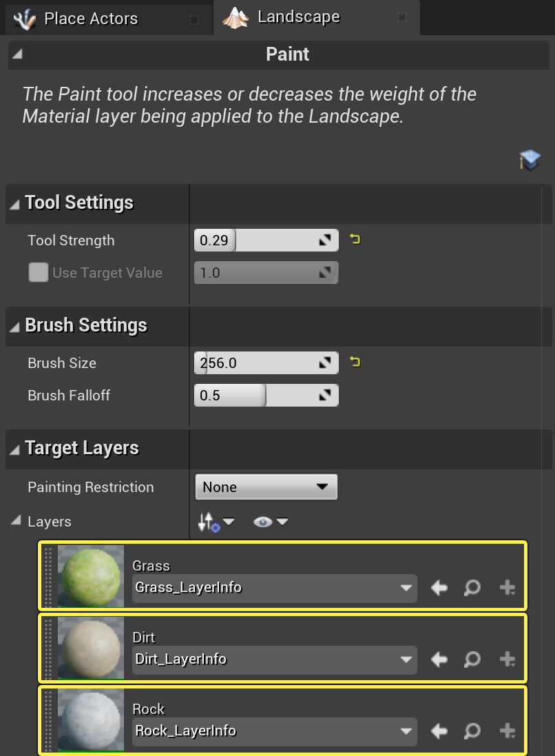Switch to the Place Actors tab
This screenshot has width=555, height=756.
[x=91, y=19]
